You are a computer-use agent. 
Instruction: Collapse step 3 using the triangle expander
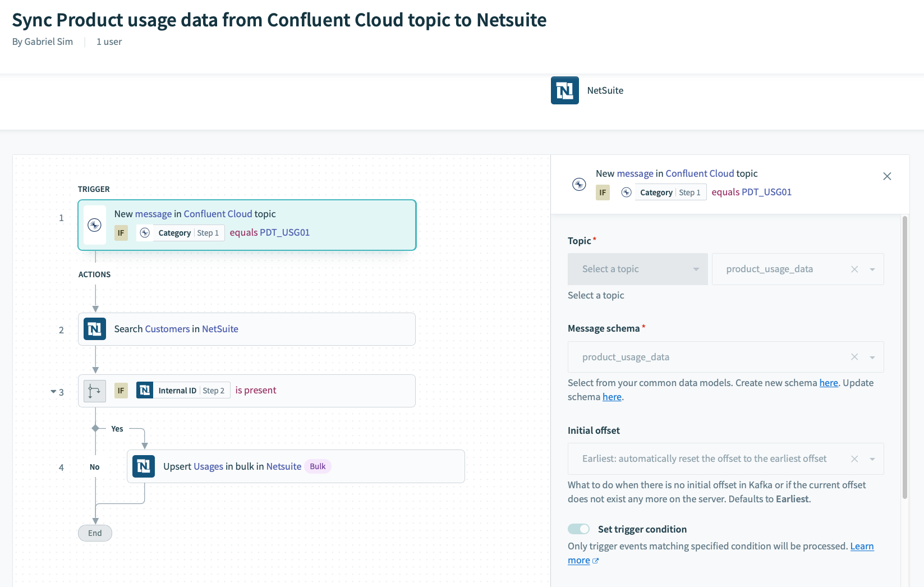point(53,392)
